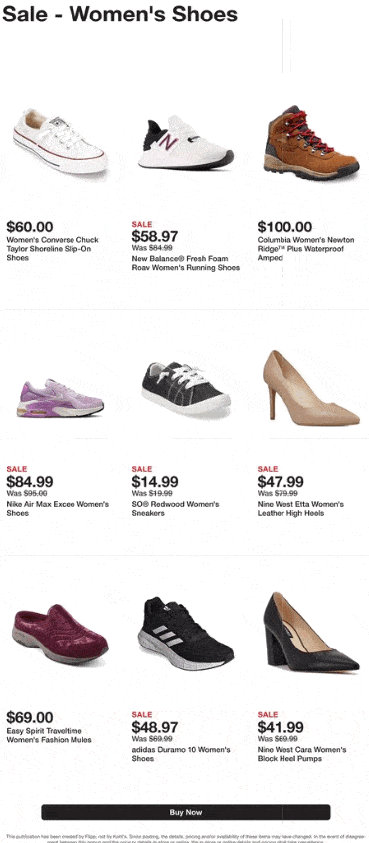The height and width of the screenshot is (843, 369).
Task: Click the $84.99 Nike sale price
Action: 30,482
